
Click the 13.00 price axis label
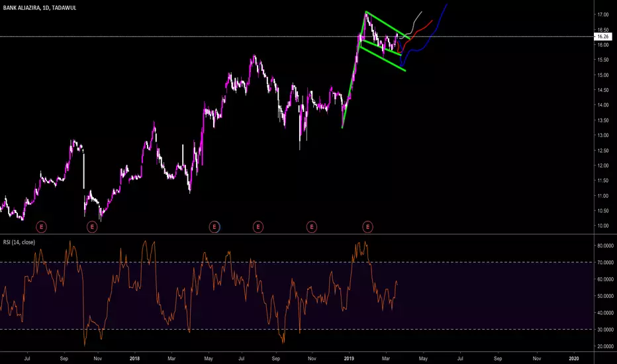(x=603, y=136)
